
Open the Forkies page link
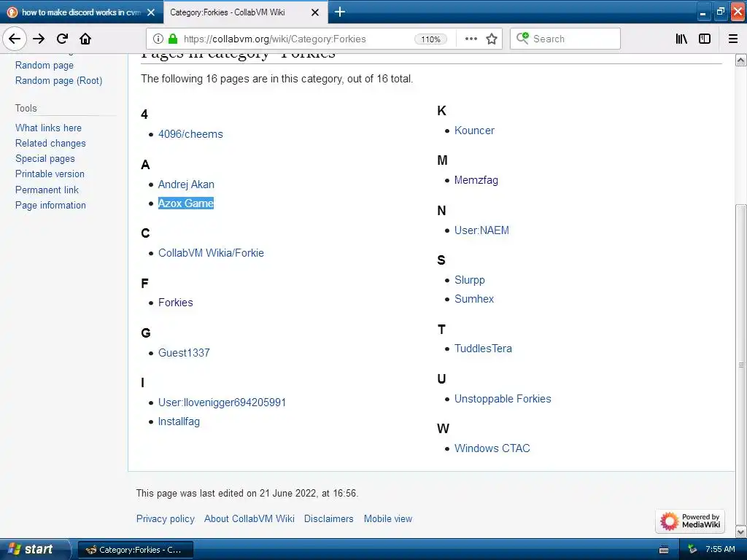(175, 303)
